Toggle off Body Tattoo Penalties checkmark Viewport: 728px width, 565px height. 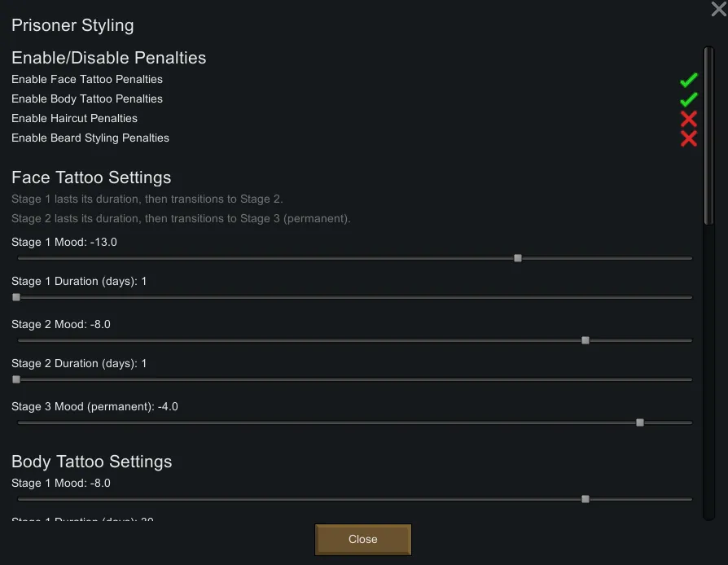(x=689, y=99)
